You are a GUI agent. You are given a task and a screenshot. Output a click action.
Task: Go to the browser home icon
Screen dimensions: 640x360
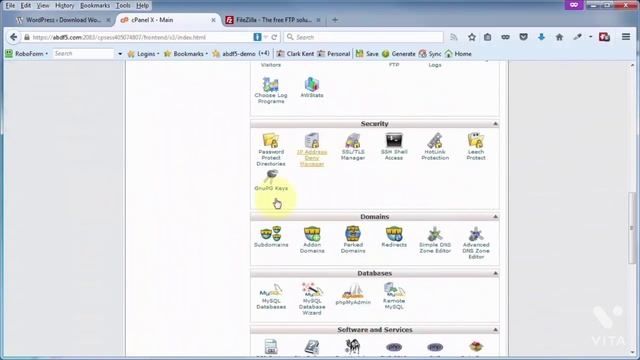click(x=559, y=37)
